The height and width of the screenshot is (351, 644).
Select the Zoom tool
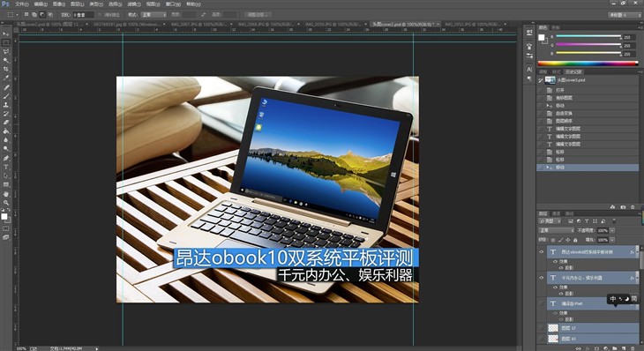point(6,202)
